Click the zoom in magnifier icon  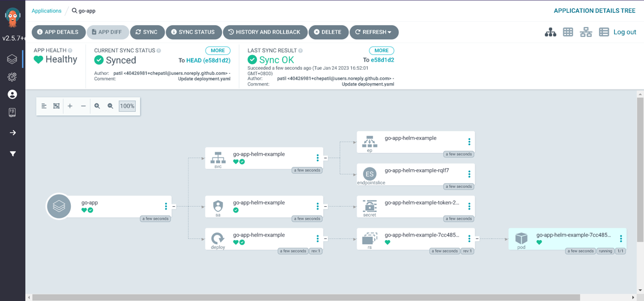(97, 106)
